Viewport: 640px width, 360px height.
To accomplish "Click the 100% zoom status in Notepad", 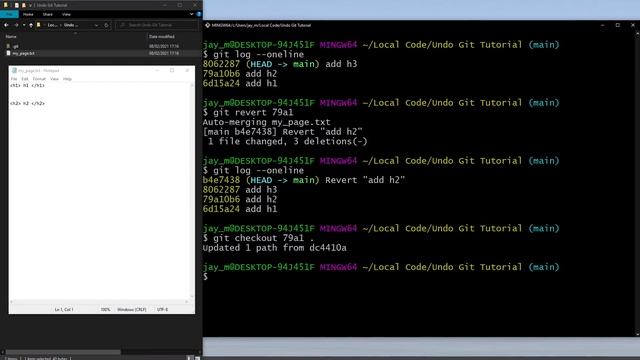I will click(x=105, y=309).
